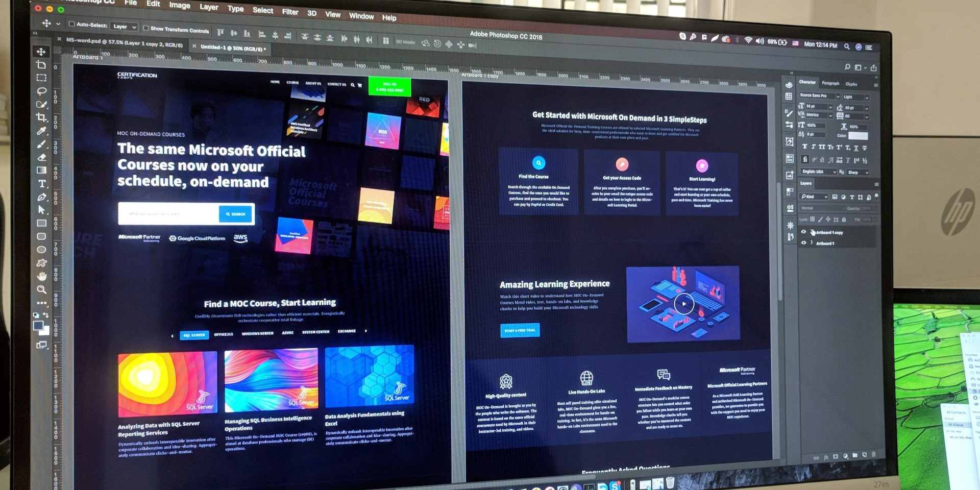Open the Window menu
Viewport: 980px width, 490px height.
click(361, 16)
